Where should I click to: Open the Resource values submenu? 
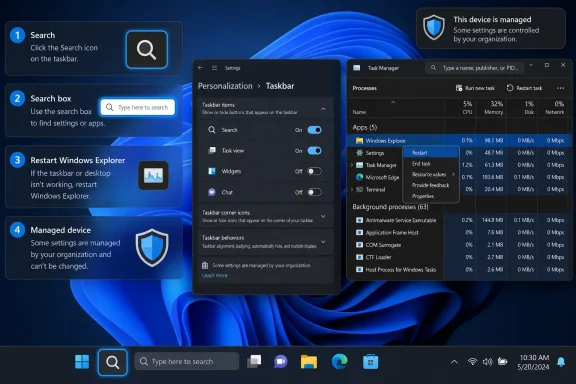click(x=431, y=174)
